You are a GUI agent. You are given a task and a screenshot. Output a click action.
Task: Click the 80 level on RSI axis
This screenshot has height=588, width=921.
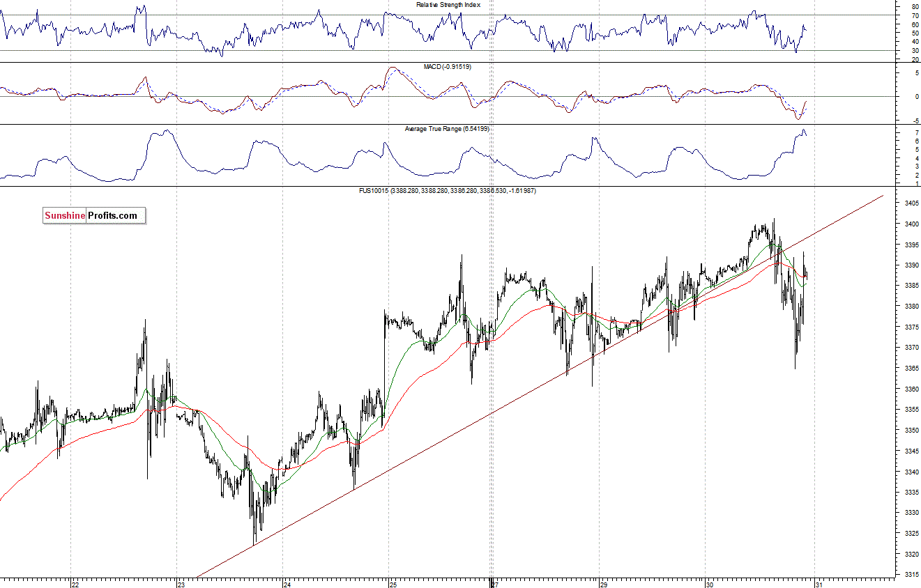tap(914, 6)
